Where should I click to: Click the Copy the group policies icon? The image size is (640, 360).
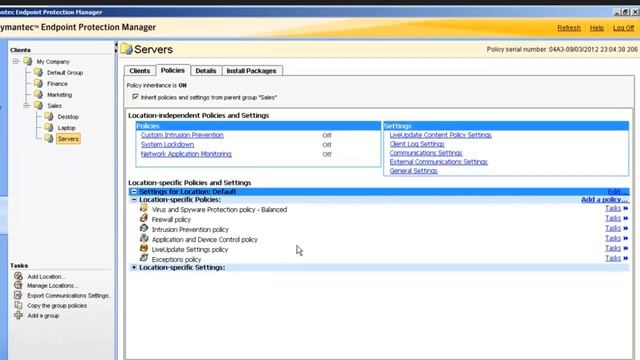18,305
